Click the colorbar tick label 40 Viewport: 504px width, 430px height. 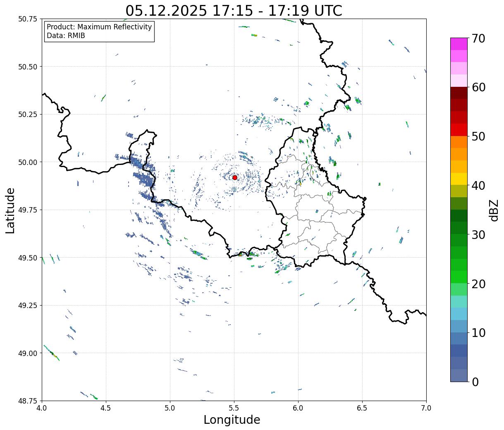tap(478, 186)
